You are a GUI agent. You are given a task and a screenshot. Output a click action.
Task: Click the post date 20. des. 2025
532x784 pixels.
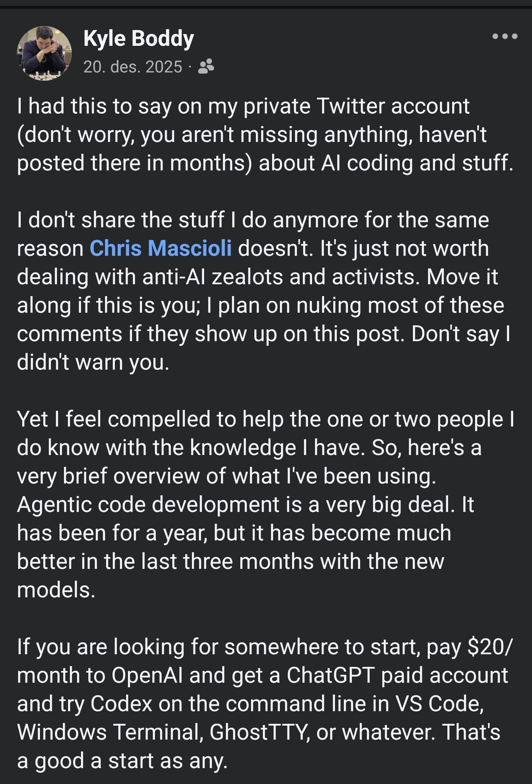pyautogui.click(x=133, y=67)
